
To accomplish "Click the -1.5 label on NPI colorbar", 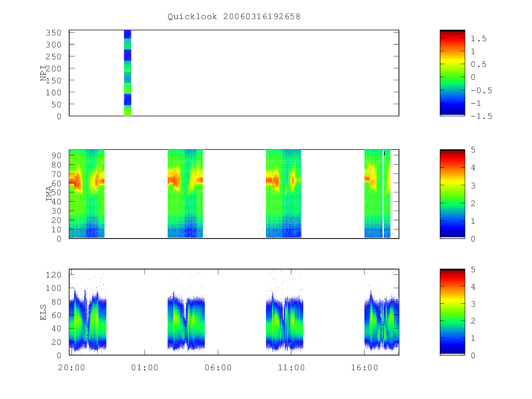I will click(481, 116).
